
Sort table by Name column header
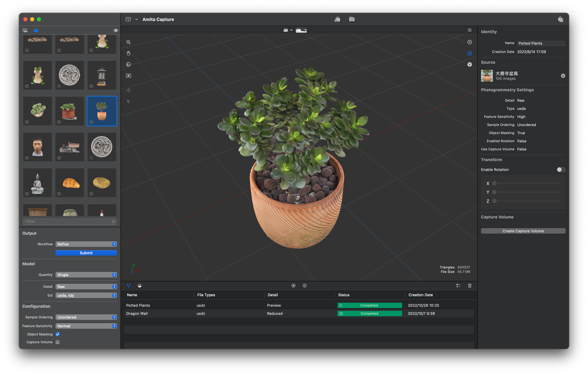(x=132, y=295)
